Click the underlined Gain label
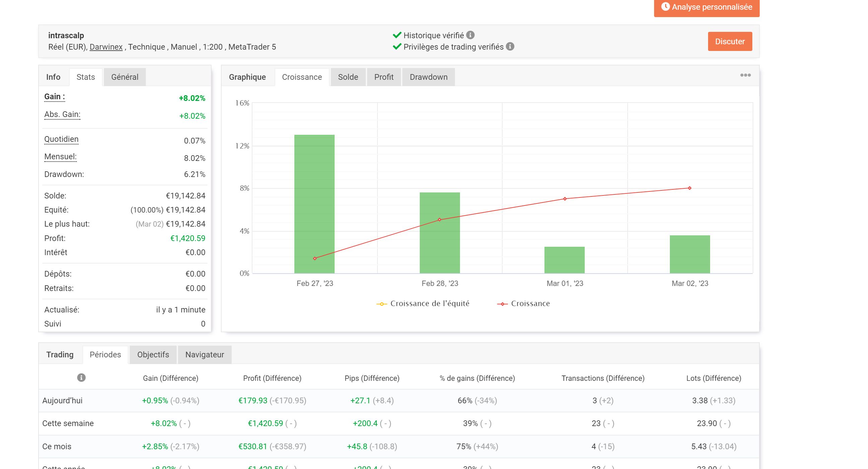 tap(54, 97)
